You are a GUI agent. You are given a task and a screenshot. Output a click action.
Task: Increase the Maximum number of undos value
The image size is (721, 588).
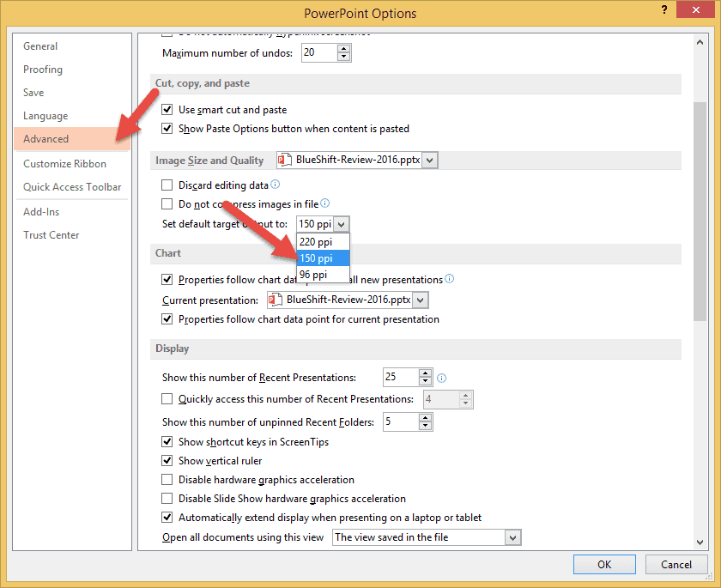point(344,49)
